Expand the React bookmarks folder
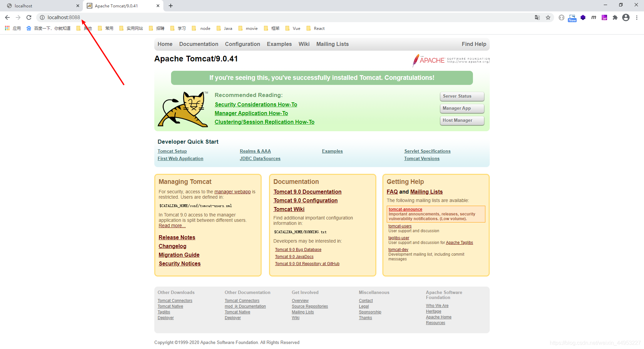The width and height of the screenshot is (644, 349). [x=316, y=29]
